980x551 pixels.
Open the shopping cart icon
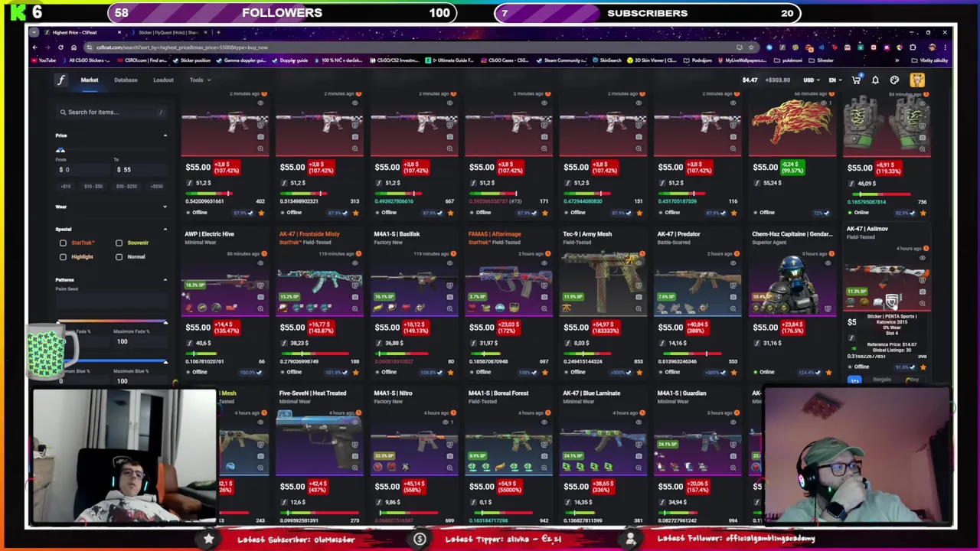tap(856, 80)
